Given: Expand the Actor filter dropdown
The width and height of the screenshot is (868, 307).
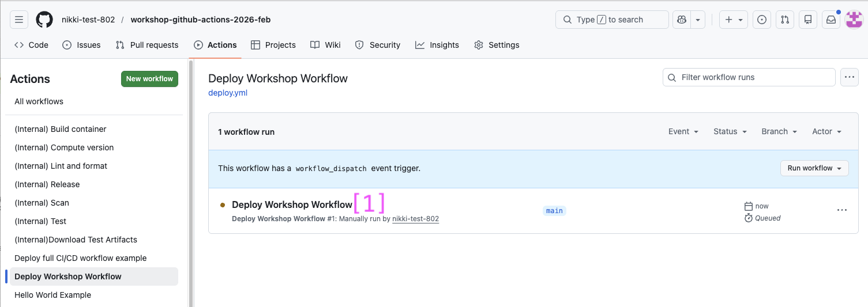Looking at the screenshot, I should coord(827,131).
